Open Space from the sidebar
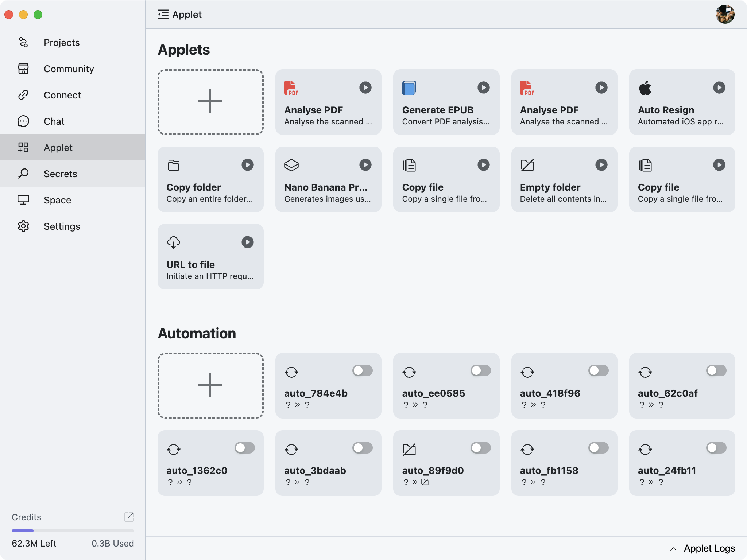This screenshot has height=560, width=747. pos(57,200)
